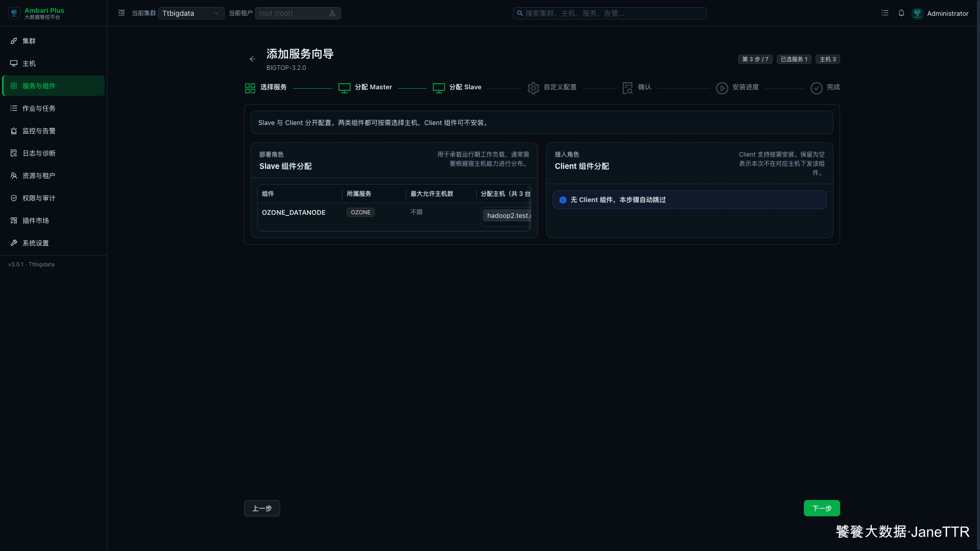
Task: Click the Administrator avatar
Action: [918, 13]
